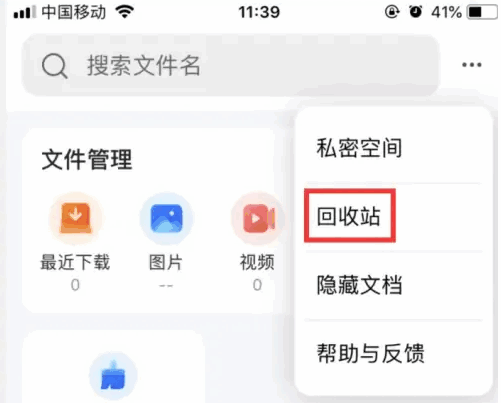
Task: Tap the 最近下载 label text
Action: point(75,262)
